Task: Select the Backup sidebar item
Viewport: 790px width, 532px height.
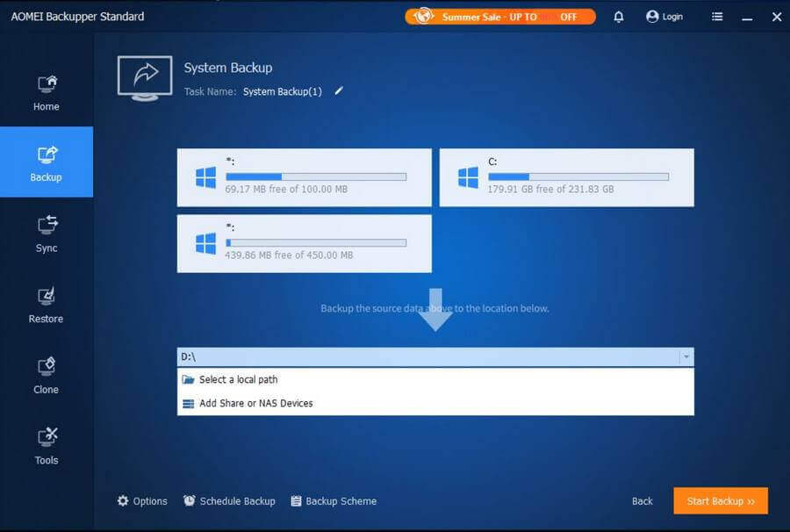Action: click(x=47, y=162)
